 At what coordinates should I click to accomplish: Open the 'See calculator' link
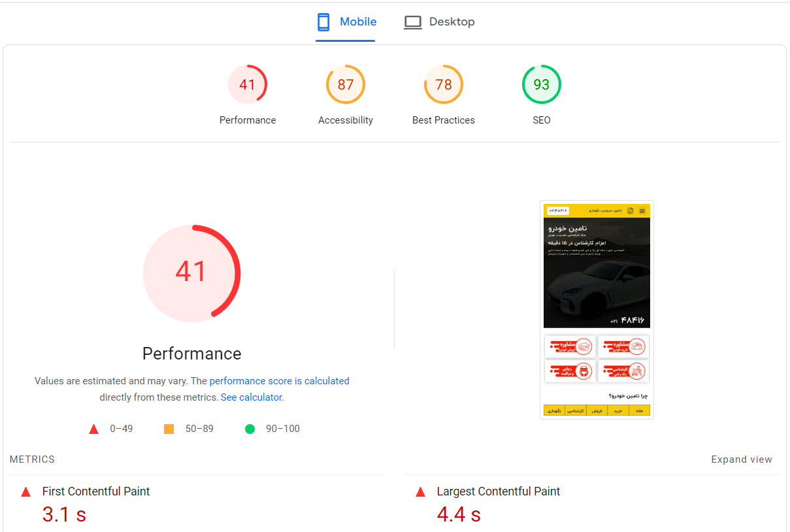tap(252, 397)
